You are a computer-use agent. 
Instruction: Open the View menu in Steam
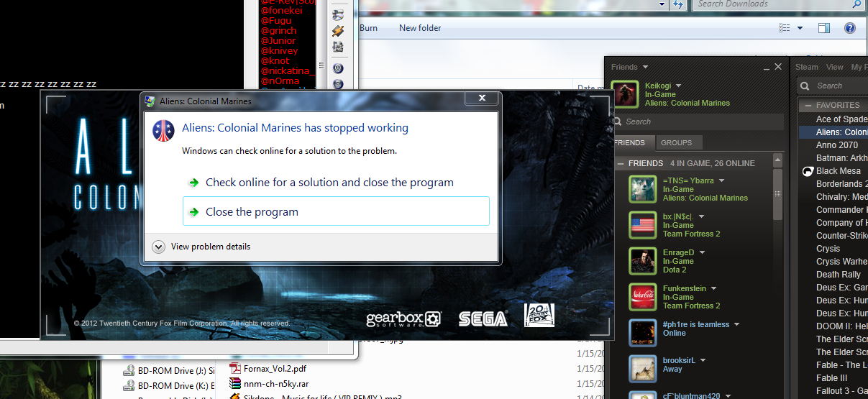click(x=834, y=67)
